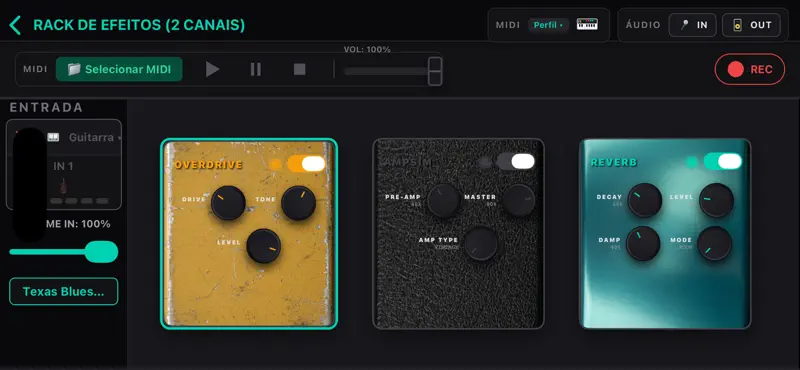Screen dimensions: 800x370
Task: Click the Ampsim MASTER knob
Action: pos(519,201)
